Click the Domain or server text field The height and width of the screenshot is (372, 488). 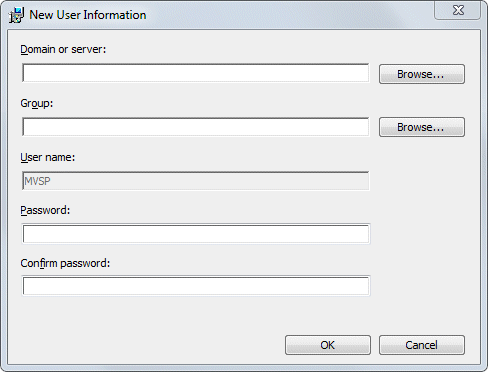pos(196,73)
